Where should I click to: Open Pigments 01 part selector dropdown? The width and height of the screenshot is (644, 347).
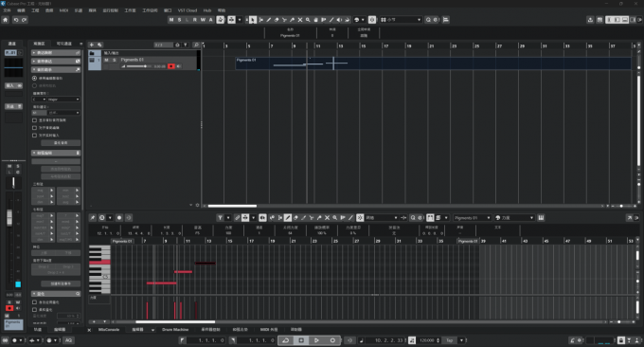[473, 218]
